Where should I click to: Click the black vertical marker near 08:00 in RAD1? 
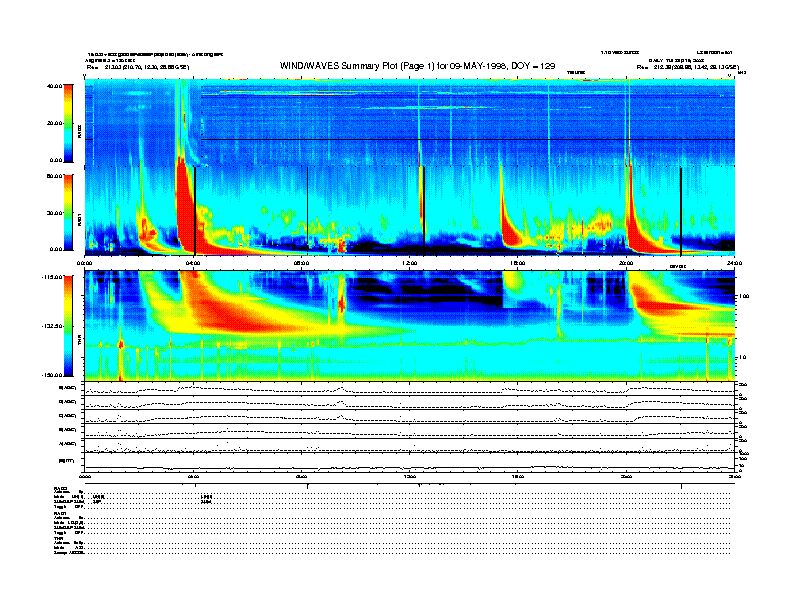tap(308, 209)
